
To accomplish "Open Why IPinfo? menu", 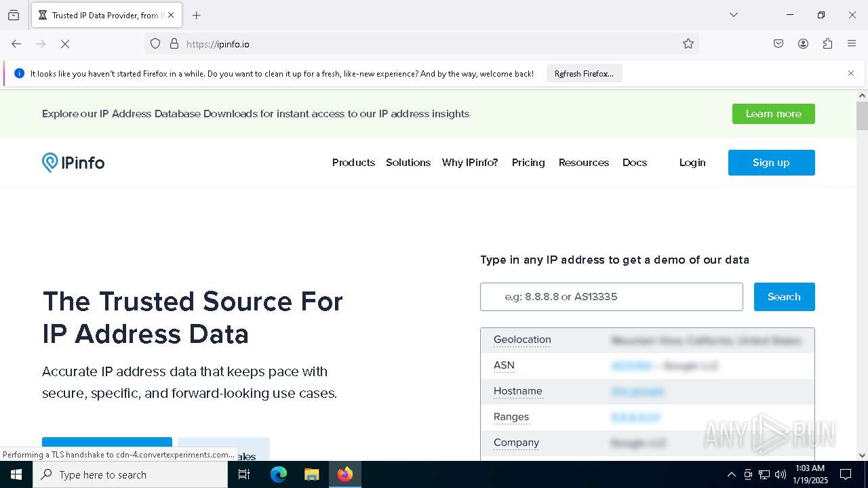I will coord(470,163).
